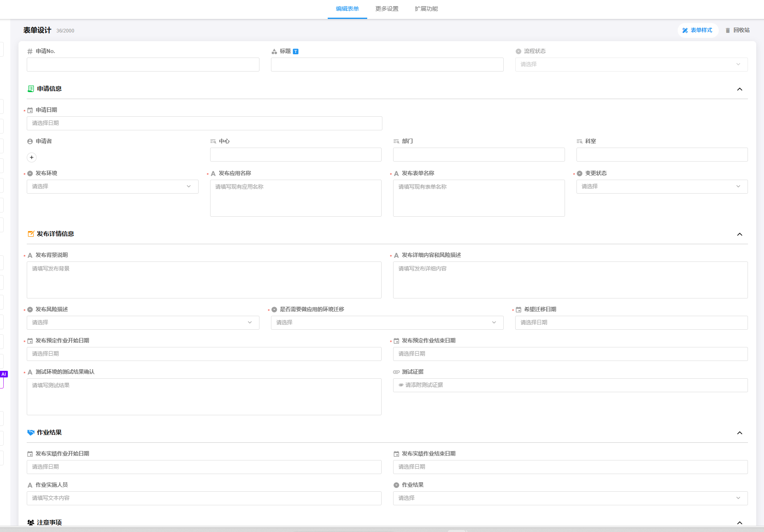Click the calendar icon beside 发布实绩作业结束日期
Screen dimensions: 764x532
pyautogui.click(x=396, y=454)
